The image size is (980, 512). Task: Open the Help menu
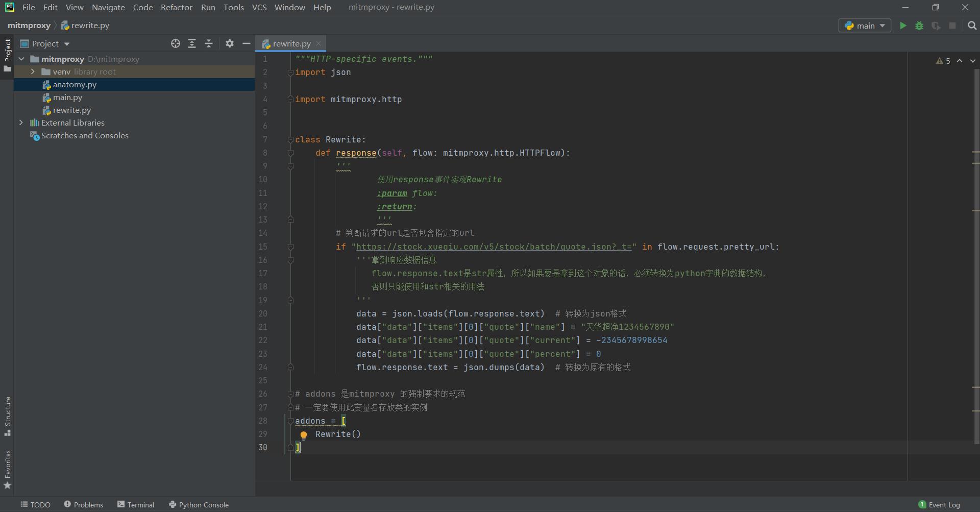click(x=322, y=7)
